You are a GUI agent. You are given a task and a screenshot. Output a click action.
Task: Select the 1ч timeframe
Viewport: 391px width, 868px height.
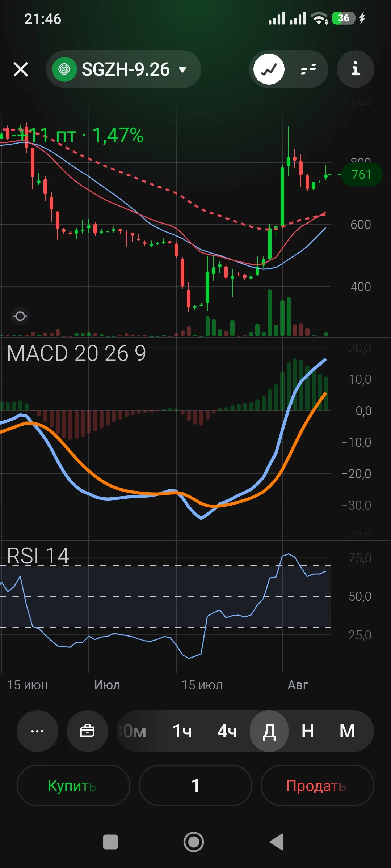pos(182,731)
